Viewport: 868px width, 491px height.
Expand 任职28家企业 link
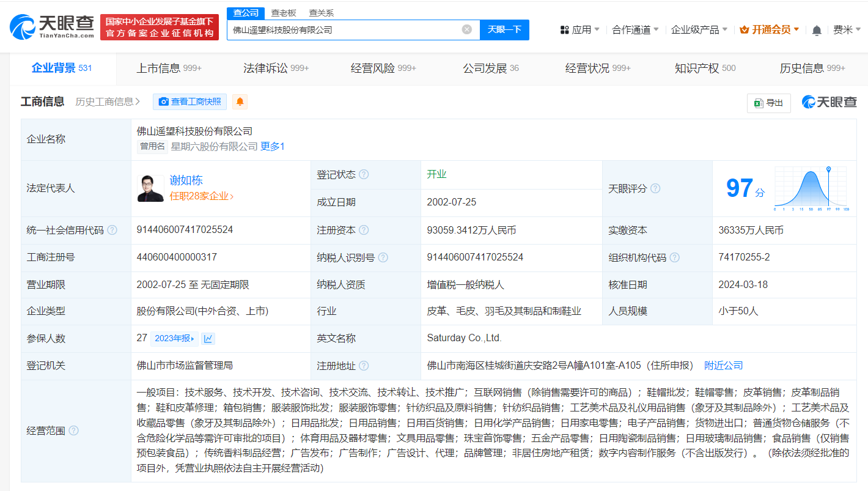[202, 196]
